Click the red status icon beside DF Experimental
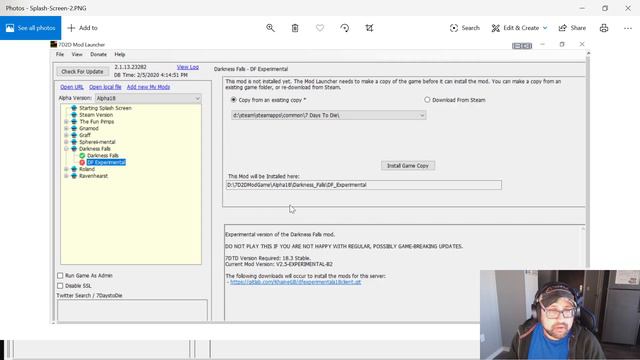The height and width of the screenshot is (360, 640). coord(82,162)
